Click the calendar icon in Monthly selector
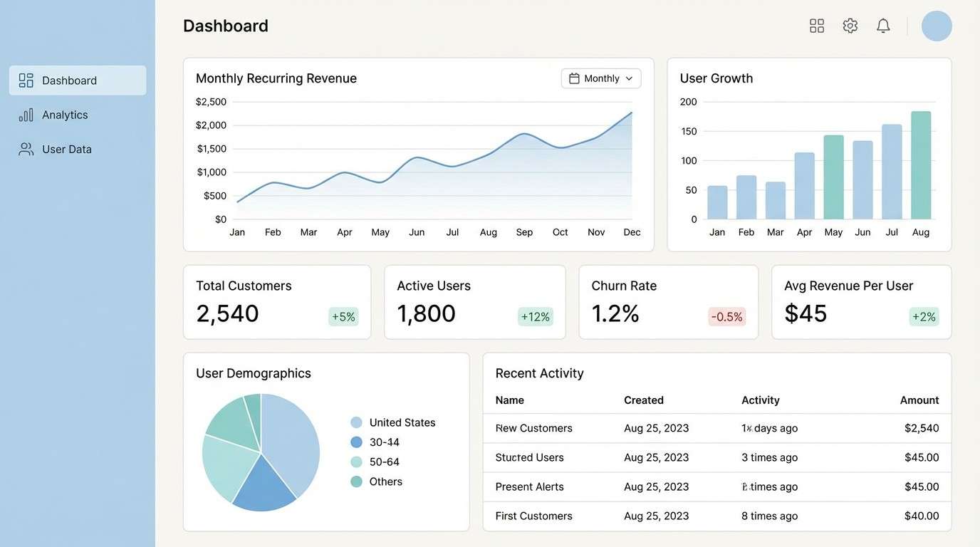980x547 pixels. (x=575, y=78)
